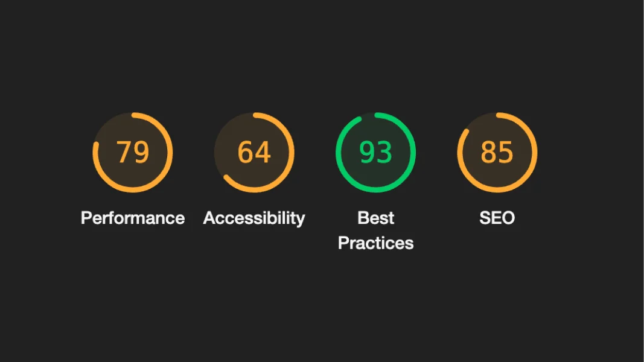Viewport: 644px width, 362px height.
Task: Select the score value 64
Action: (x=254, y=152)
